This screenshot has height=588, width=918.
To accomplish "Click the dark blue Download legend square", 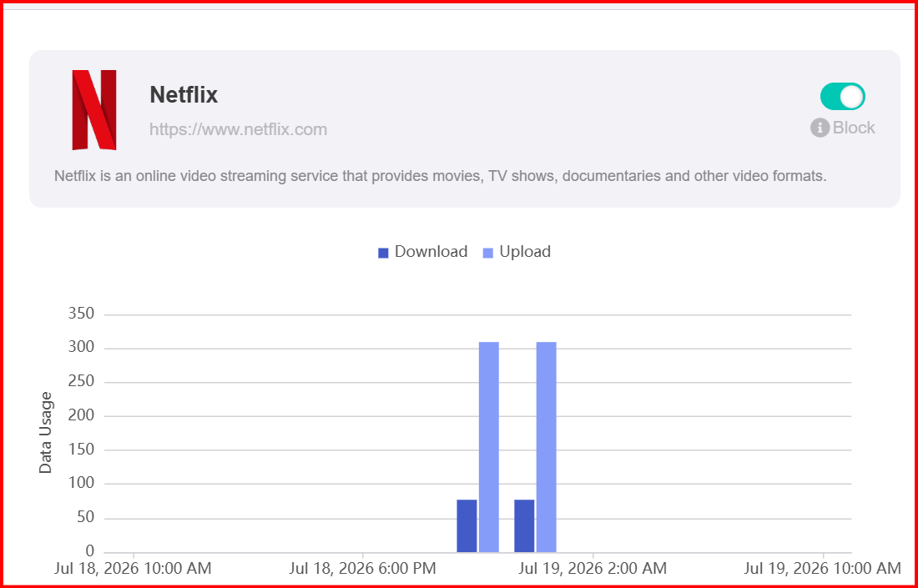I will pyautogui.click(x=384, y=253).
